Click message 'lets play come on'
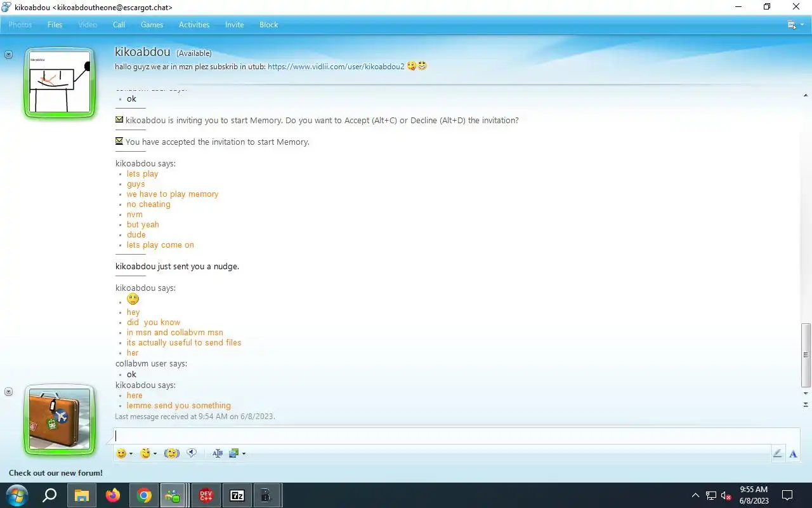 [x=160, y=244]
